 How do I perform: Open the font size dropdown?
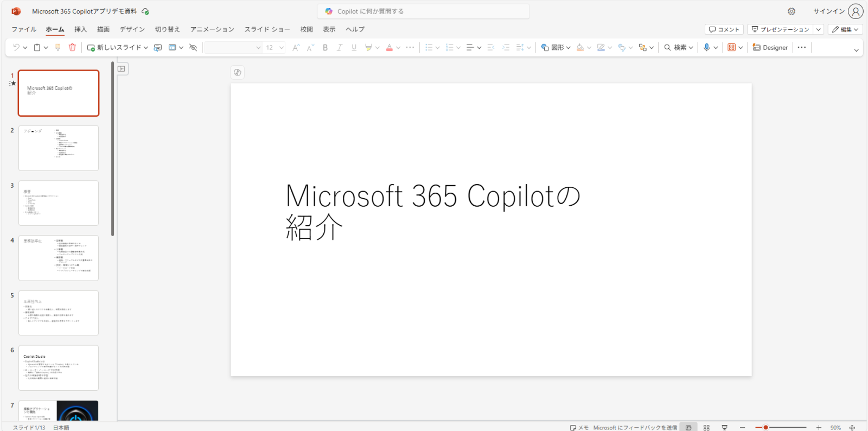[282, 48]
